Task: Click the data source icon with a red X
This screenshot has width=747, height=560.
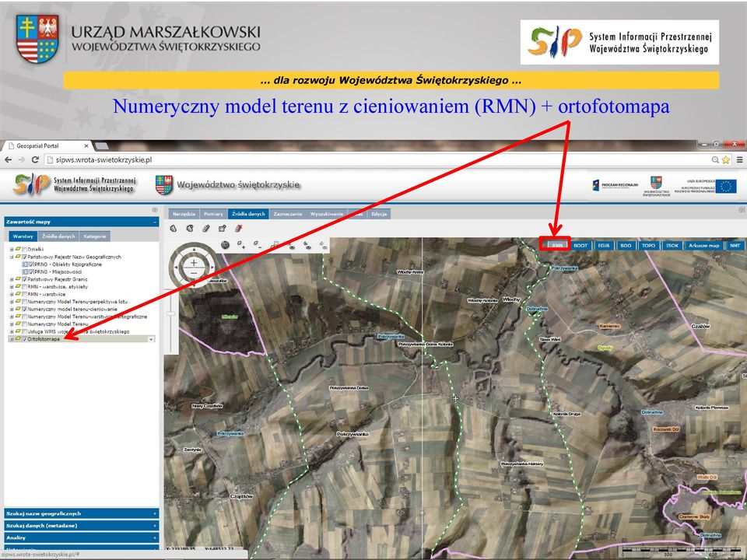Action: 238,229
